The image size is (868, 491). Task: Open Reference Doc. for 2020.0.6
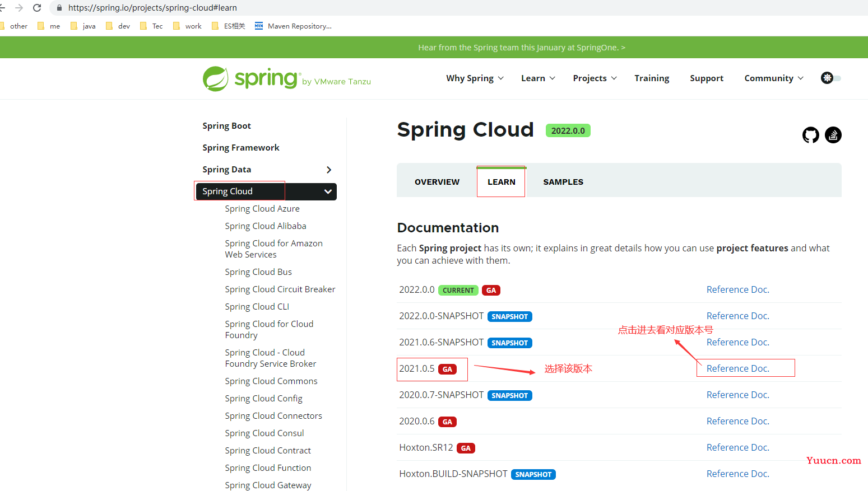(x=738, y=421)
